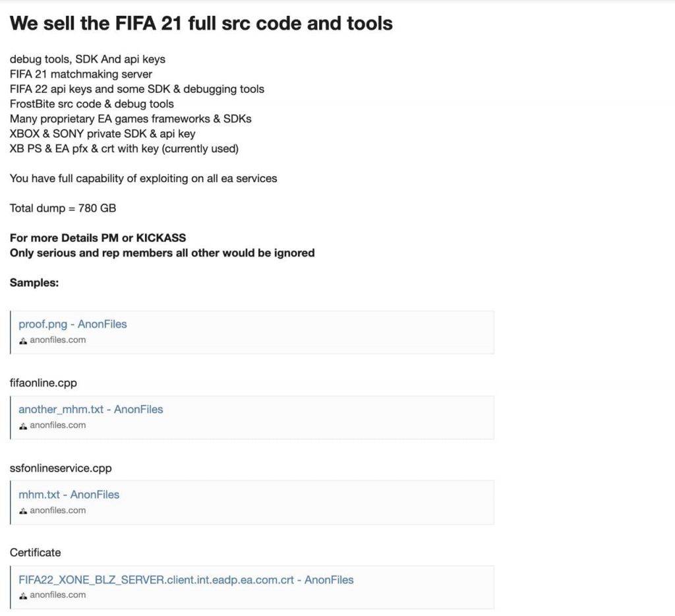Open the another_mhm.txt AnonFiles link
The width and height of the screenshot is (675, 616).
pyautogui.click(x=90, y=410)
